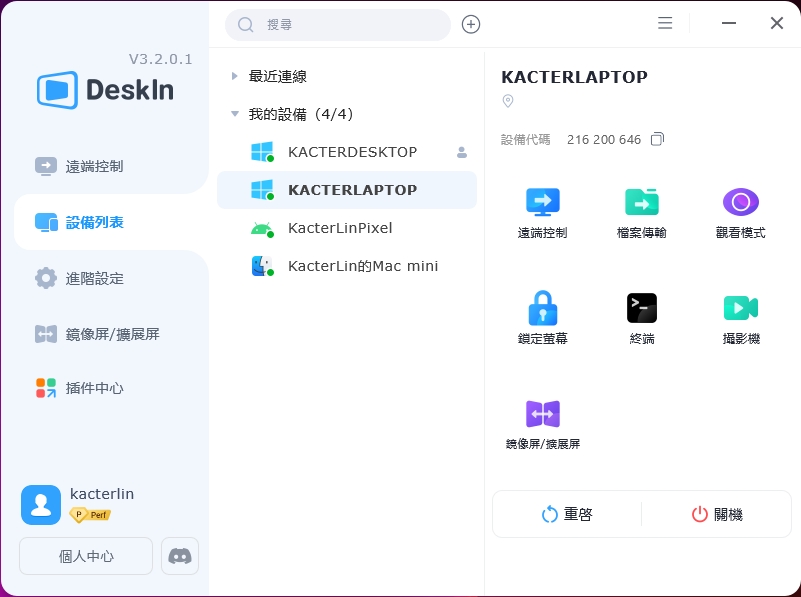The image size is (801, 597).
Task: Switch to remote control sidebar tab
Action: pos(94,166)
